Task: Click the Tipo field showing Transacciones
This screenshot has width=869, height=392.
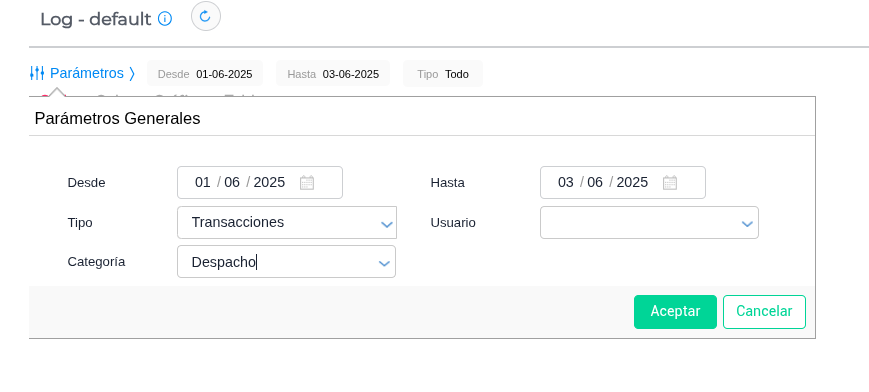Action: [x=287, y=222]
